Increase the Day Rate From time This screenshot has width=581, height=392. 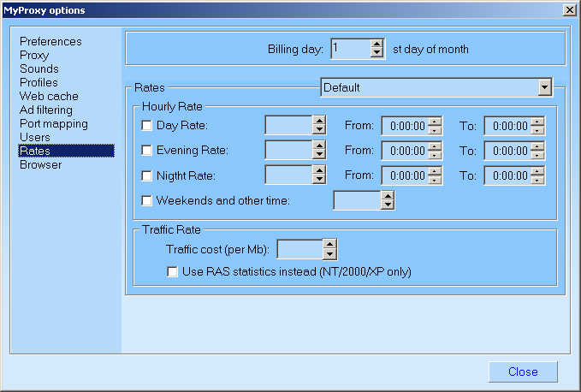[x=435, y=122]
